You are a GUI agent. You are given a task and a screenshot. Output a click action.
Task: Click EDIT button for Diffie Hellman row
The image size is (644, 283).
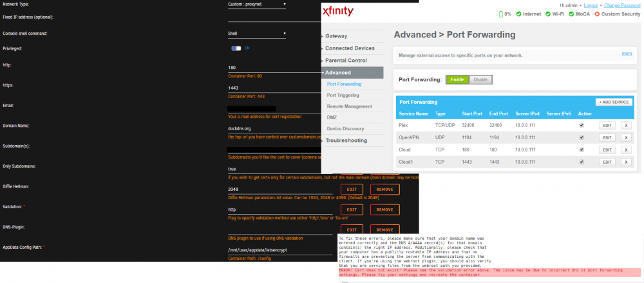352,190
